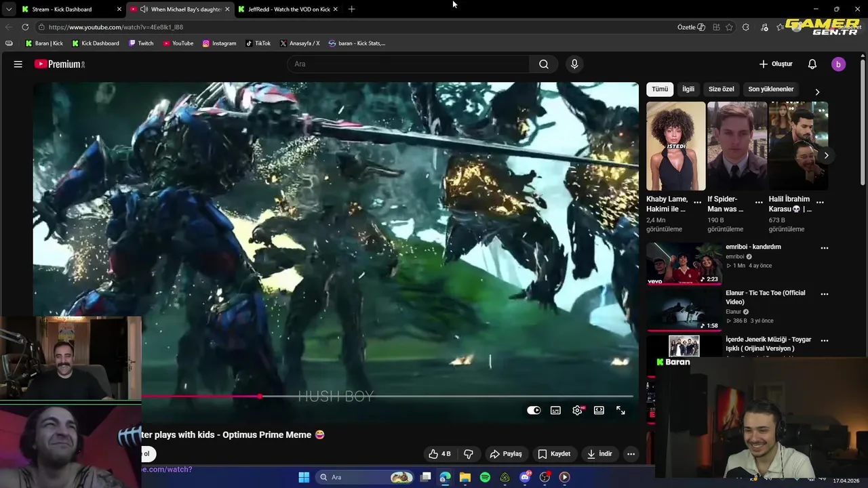
Task: Open options for Elanur Tic Tac Toe video
Action: [x=825, y=294]
